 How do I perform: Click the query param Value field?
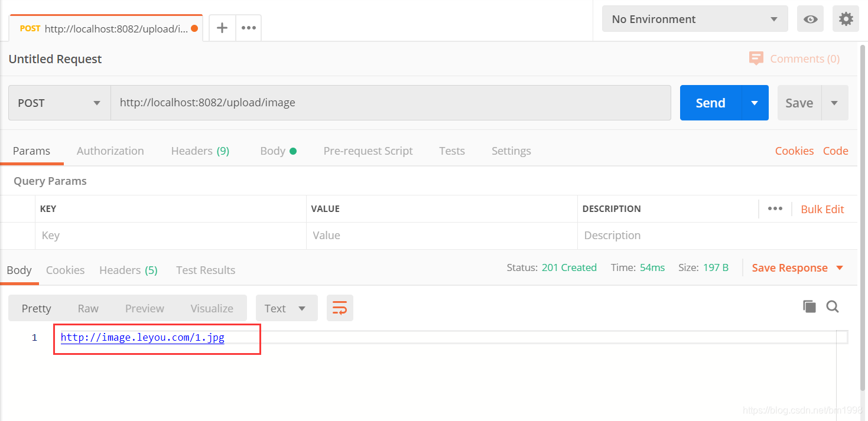point(442,236)
